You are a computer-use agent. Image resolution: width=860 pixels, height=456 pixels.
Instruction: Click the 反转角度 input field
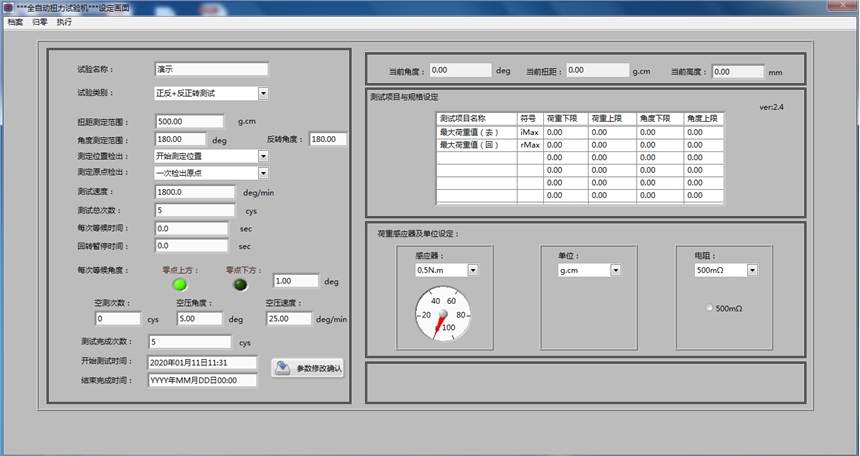tap(328, 139)
